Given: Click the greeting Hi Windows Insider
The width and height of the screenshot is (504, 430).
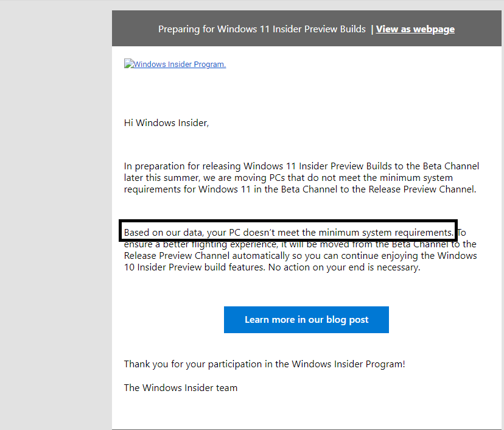Looking at the screenshot, I should point(166,123).
